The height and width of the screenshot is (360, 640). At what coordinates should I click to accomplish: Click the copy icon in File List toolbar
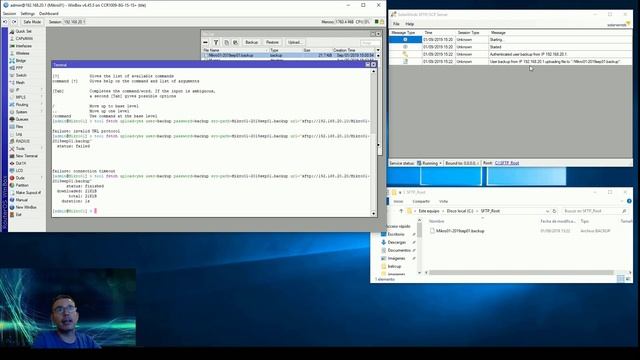click(227, 42)
